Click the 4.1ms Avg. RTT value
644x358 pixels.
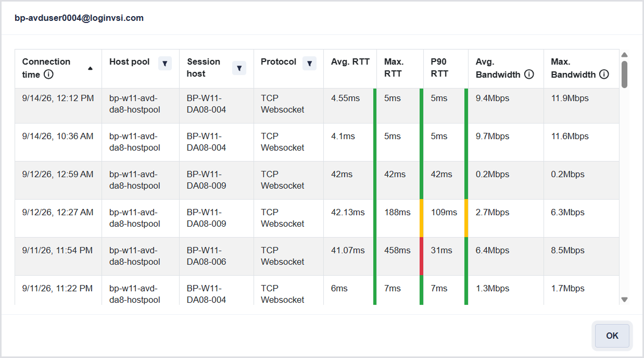click(x=343, y=137)
